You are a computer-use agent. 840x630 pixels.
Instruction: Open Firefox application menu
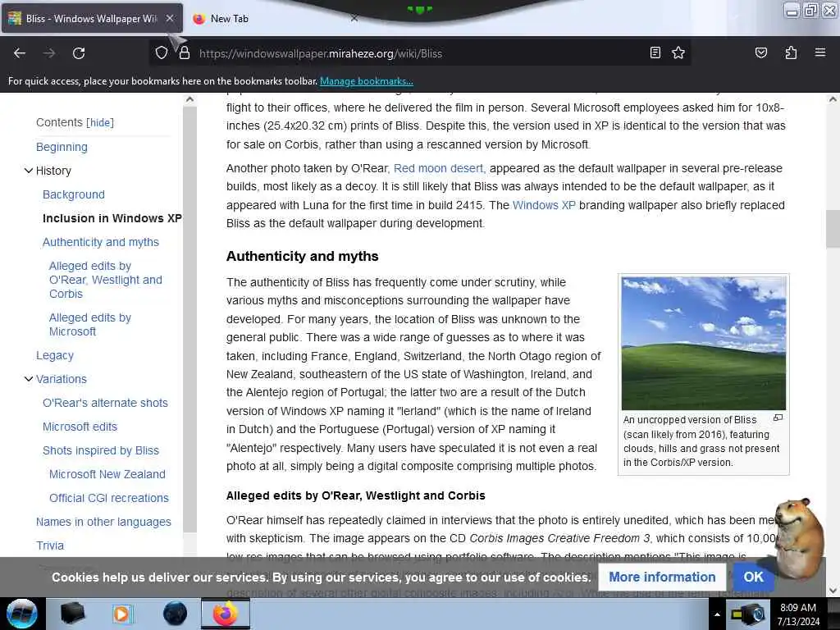point(820,52)
